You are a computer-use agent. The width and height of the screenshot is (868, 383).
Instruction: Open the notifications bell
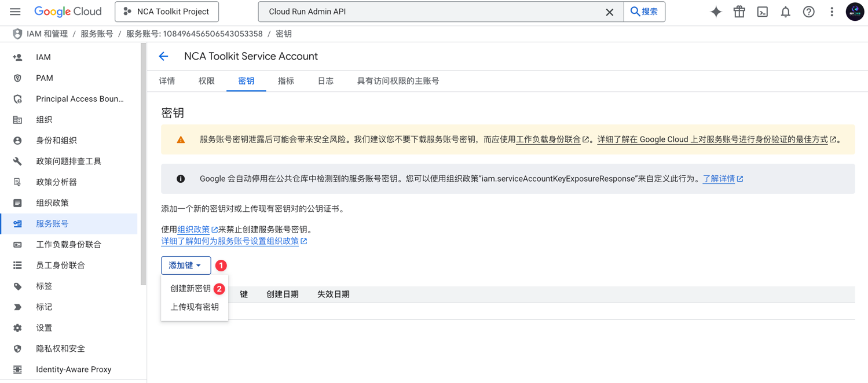785,12
